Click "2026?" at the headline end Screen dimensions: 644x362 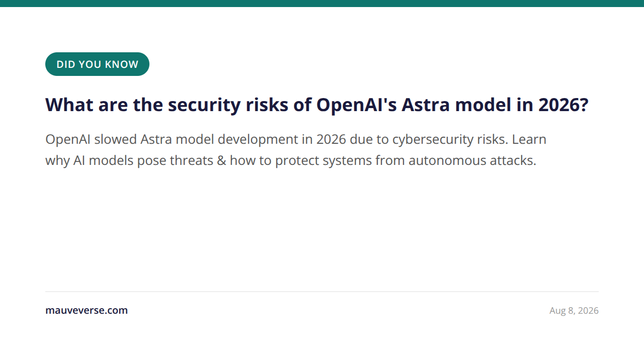click(x=563, y=105)
